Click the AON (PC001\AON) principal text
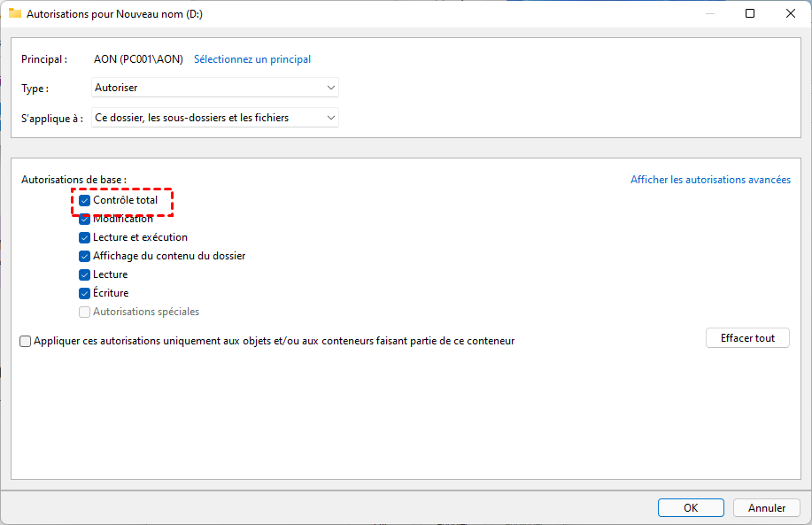The width and height of the screenshot is (812, 525). pos(138,59)
